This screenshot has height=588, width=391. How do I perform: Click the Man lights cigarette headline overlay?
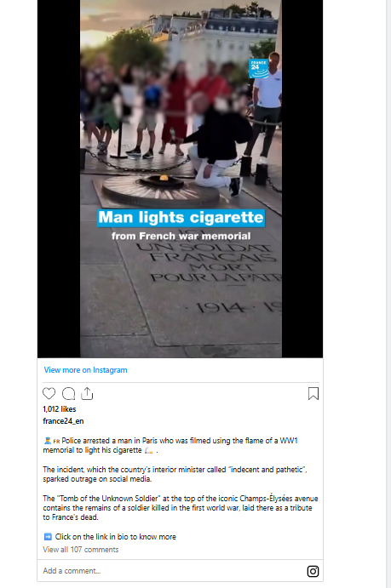tap(181, 218)
